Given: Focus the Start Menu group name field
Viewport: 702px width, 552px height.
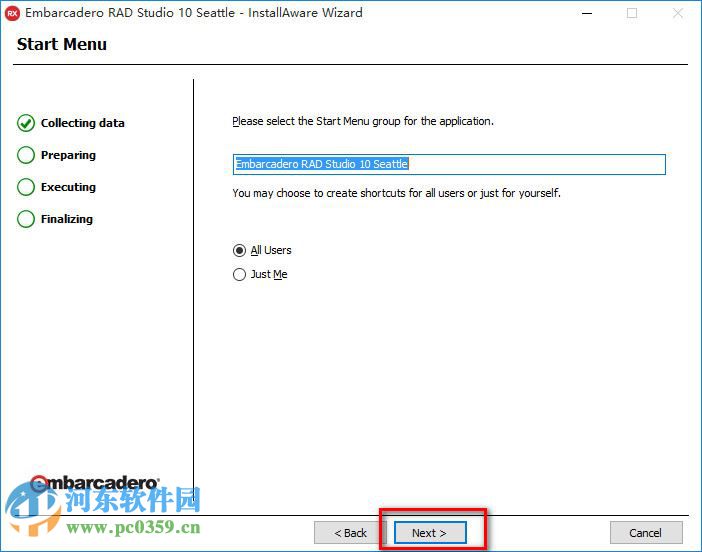Looking at the screenshot, I should coord(449,164).
